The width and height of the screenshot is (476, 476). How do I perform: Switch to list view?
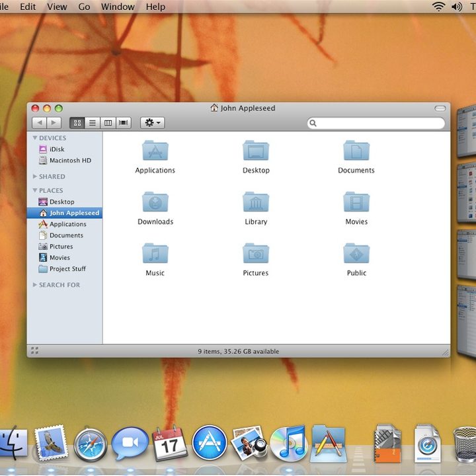[x=93, y=123]
